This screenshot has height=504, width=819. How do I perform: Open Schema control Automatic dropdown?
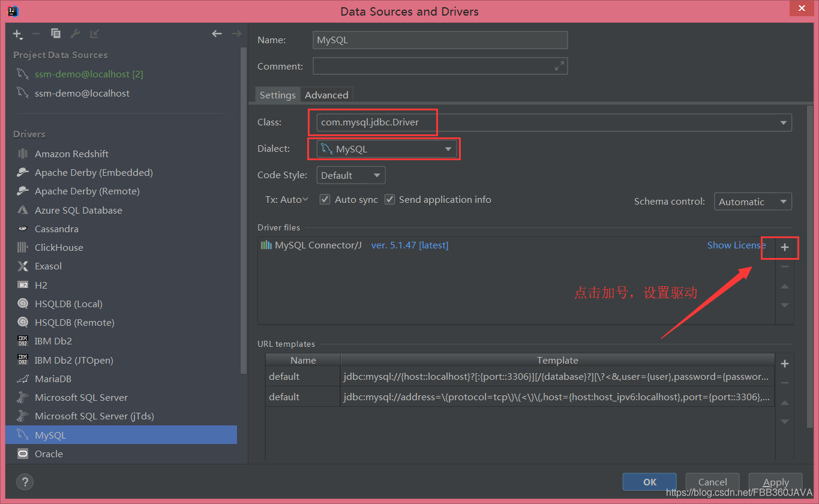pyautogui.click(x=753, y=202)
